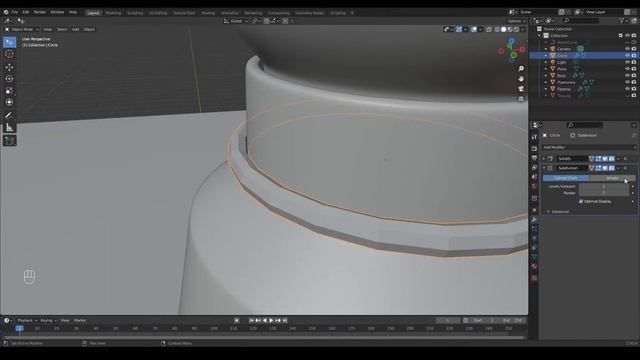640x360 pixels.
Task: Expand the Solidify modifier panel
Action: click(544, 158)
